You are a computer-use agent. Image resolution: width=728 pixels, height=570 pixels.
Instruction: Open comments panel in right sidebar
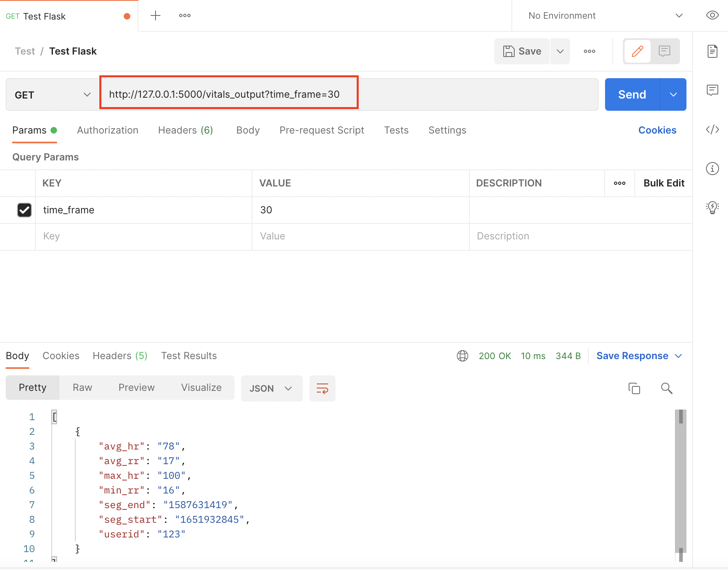point(712,90)
